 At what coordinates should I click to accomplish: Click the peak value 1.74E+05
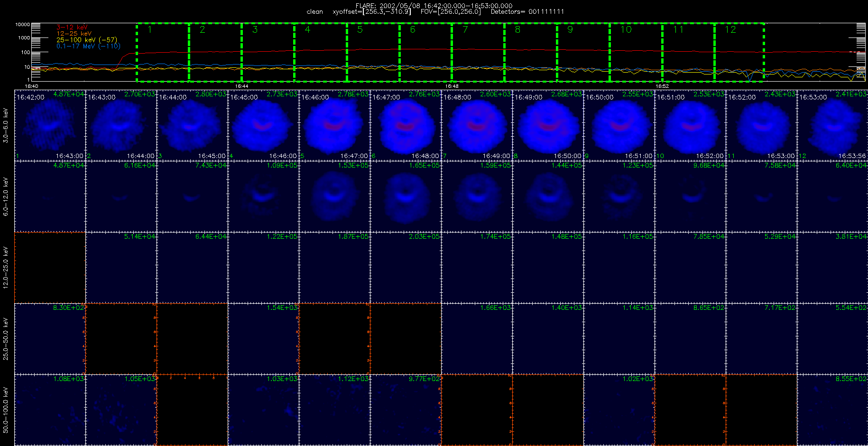[496, 237]
